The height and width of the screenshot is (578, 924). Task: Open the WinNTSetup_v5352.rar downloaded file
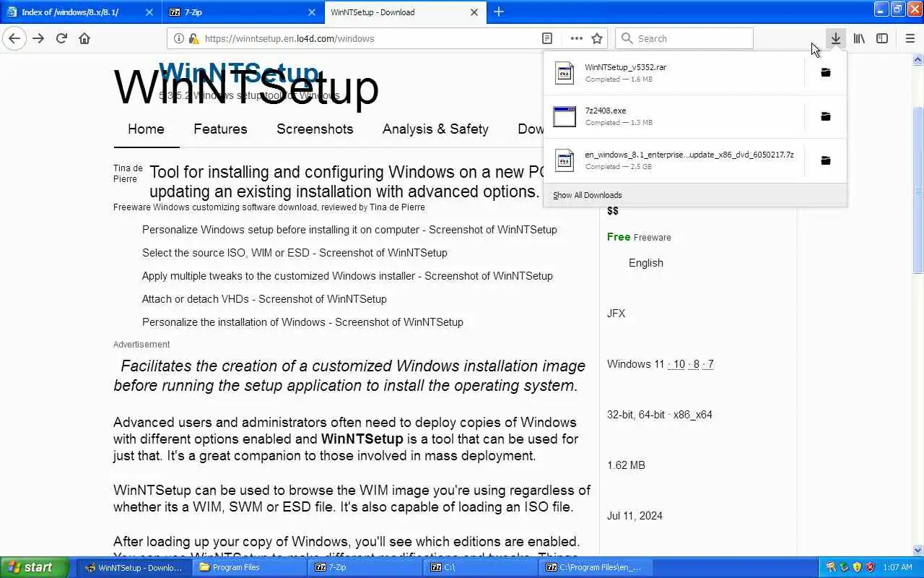pyautogui.click(x=674, y=73)
